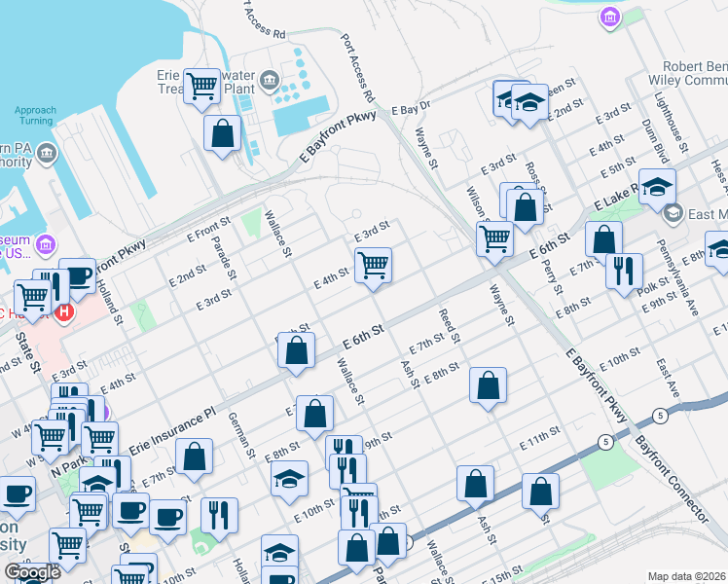Click the Route 5 shield near Bayfront Connector
The image size is (728, 584).
click(660, 416)
